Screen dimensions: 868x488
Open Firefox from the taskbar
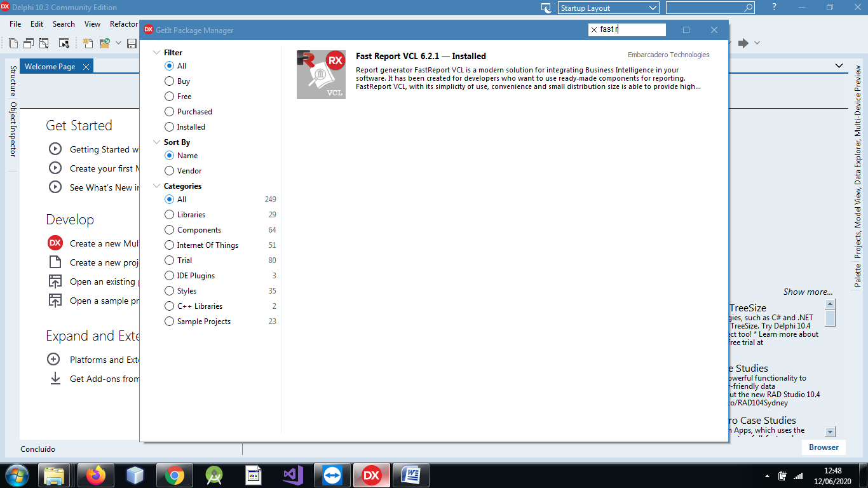pyautogui.click(x=97, y=475)
